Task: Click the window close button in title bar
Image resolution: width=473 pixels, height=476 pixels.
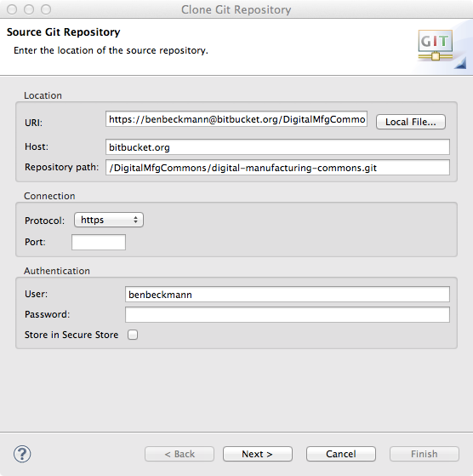Action: coord(12,9)
